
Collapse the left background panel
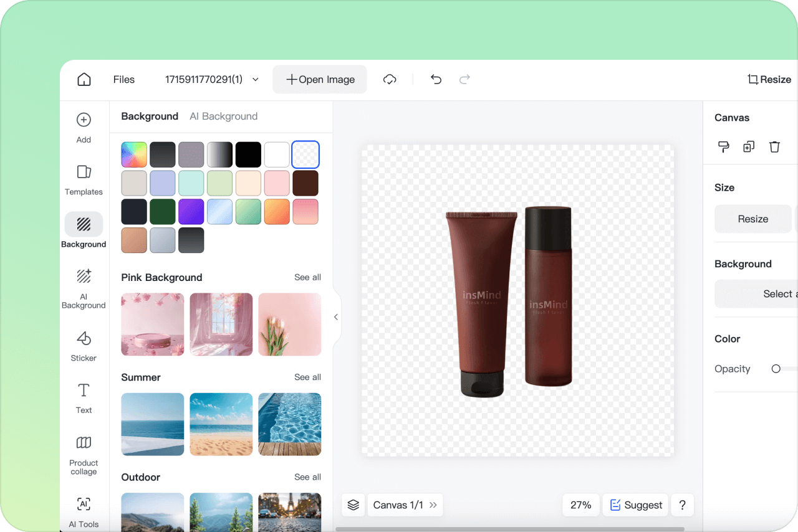coord(336,317)
